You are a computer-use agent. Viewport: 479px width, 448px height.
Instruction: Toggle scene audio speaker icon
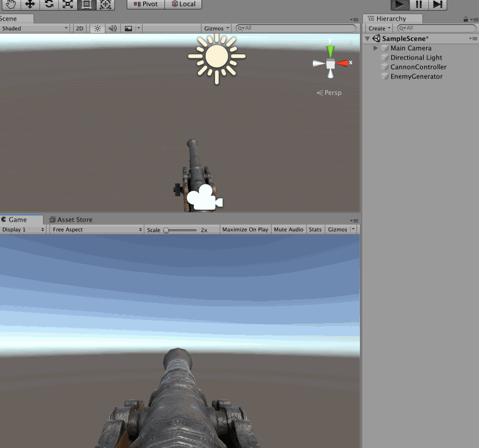pos(113,28)
